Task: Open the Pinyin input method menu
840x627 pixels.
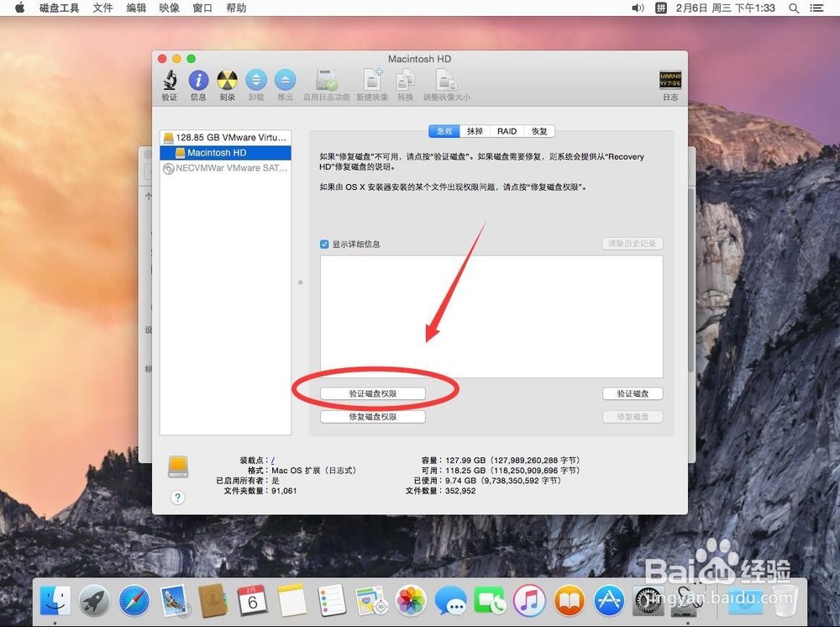Action: 661,8
